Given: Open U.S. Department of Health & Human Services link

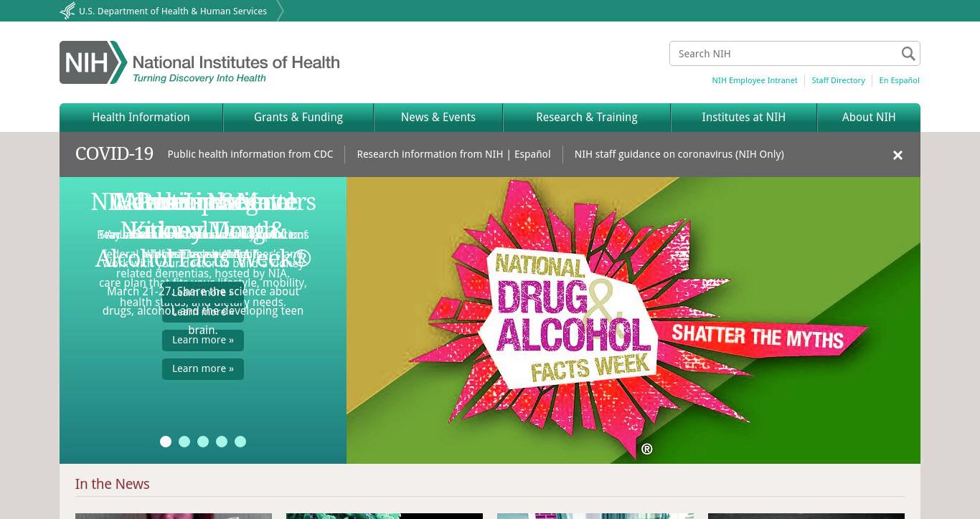Looking at the screenshot, I should pyautogui.click(x=173, y=11).
